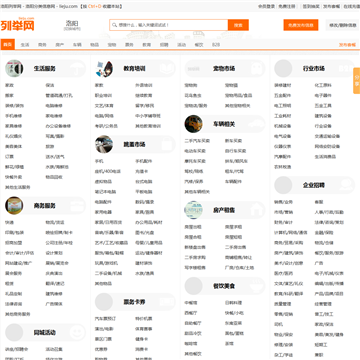Open 中小学辅导班 link
360x360 pixels.
148,116
